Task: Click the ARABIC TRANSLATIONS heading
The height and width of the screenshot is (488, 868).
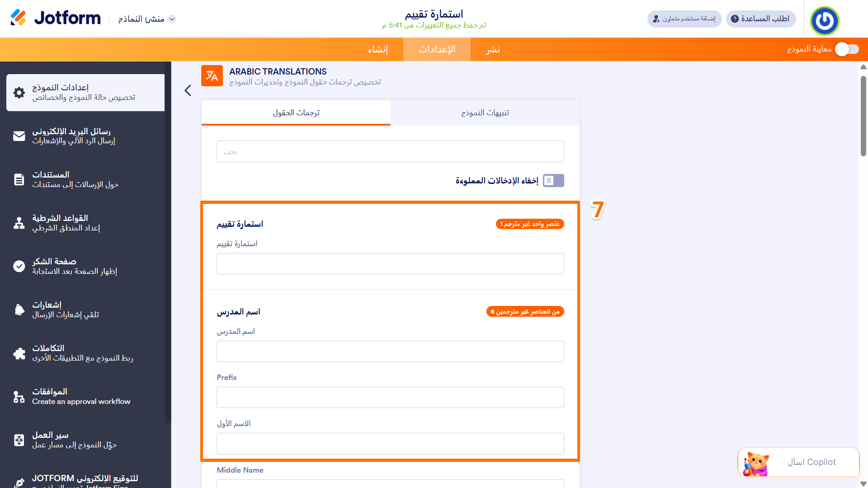Action: click(278, 71)
